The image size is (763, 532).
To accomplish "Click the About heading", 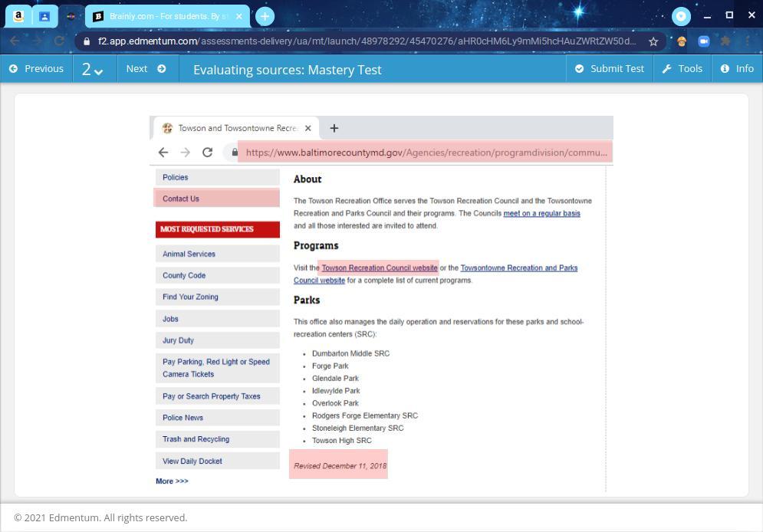I will pos(307,179).
